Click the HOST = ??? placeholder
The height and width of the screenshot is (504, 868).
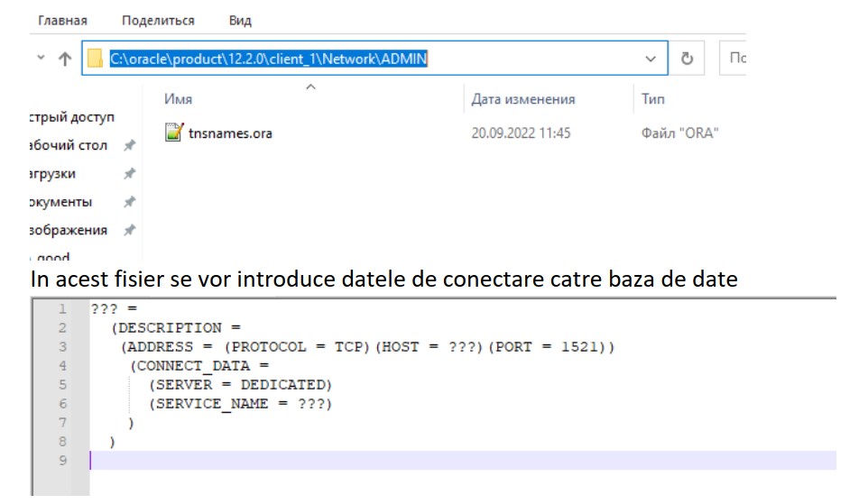429,347
